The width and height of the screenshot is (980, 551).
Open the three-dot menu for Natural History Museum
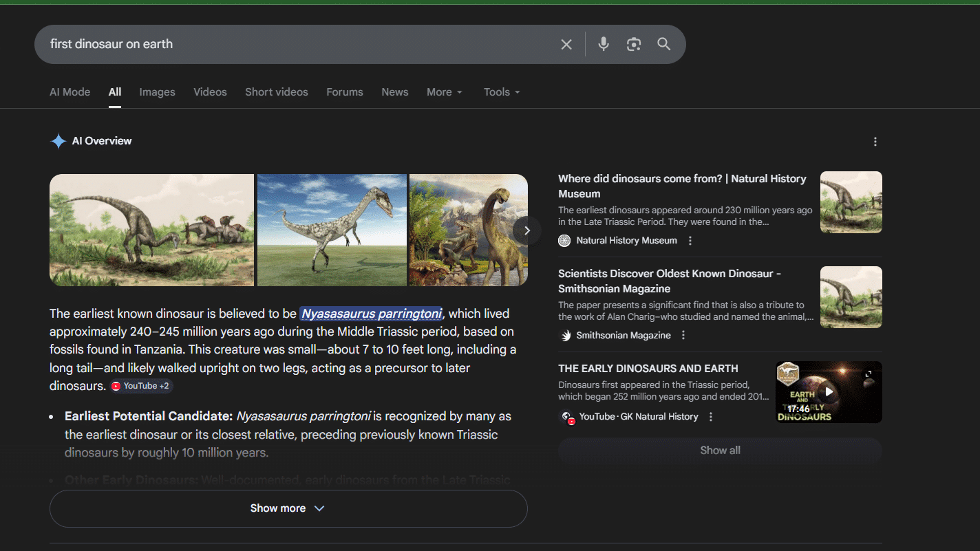(x=690, y=240)
